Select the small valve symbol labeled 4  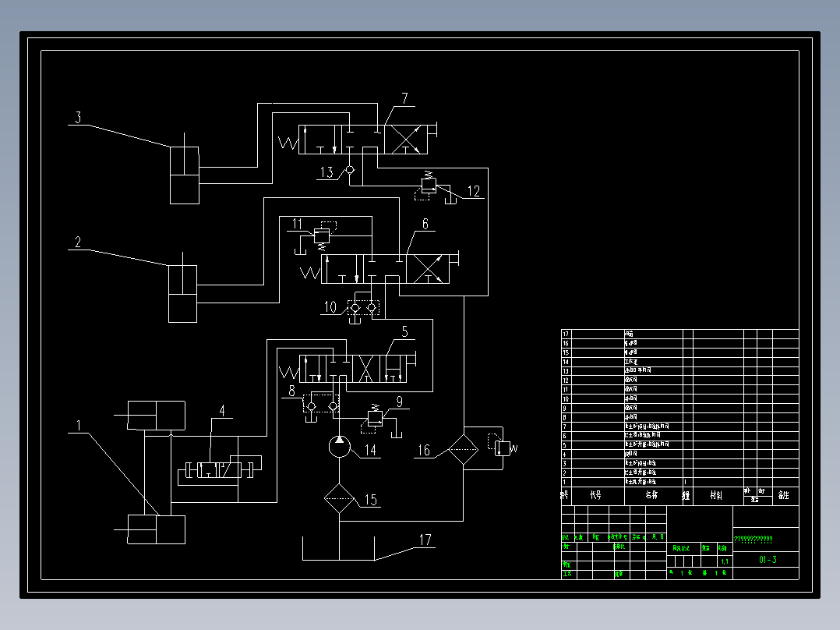[x=218, y=470]
